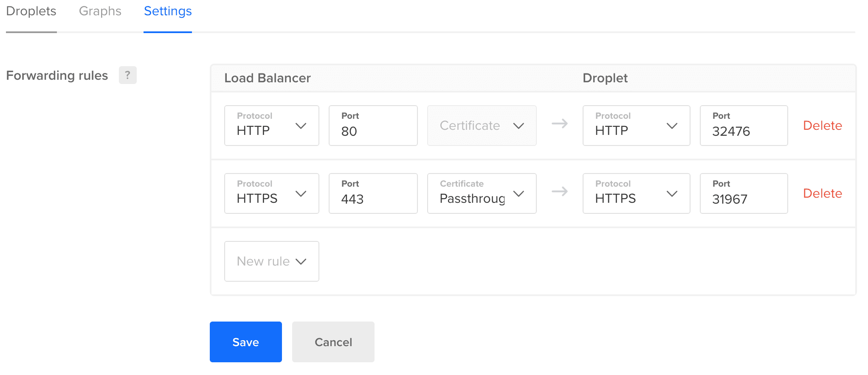Image resolution: width=868 pixels, height=375 pixels.
Task: Click the Cancel button
Action: (333, 342)
